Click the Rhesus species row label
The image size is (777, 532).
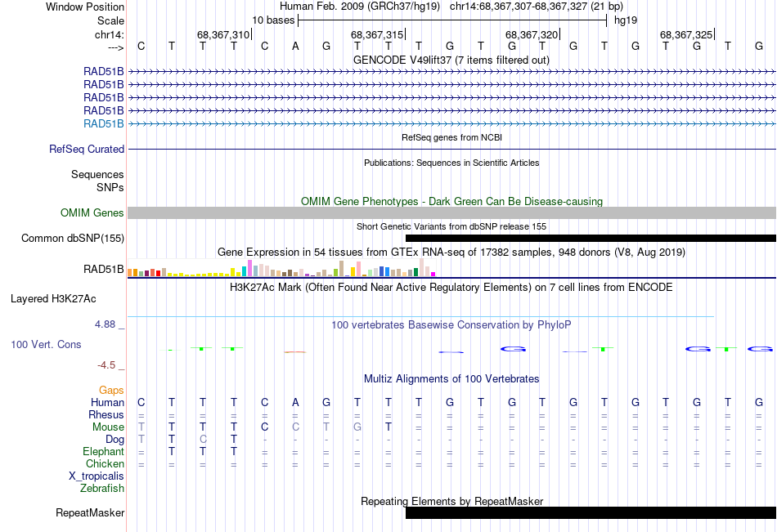[x=106, y=414]
